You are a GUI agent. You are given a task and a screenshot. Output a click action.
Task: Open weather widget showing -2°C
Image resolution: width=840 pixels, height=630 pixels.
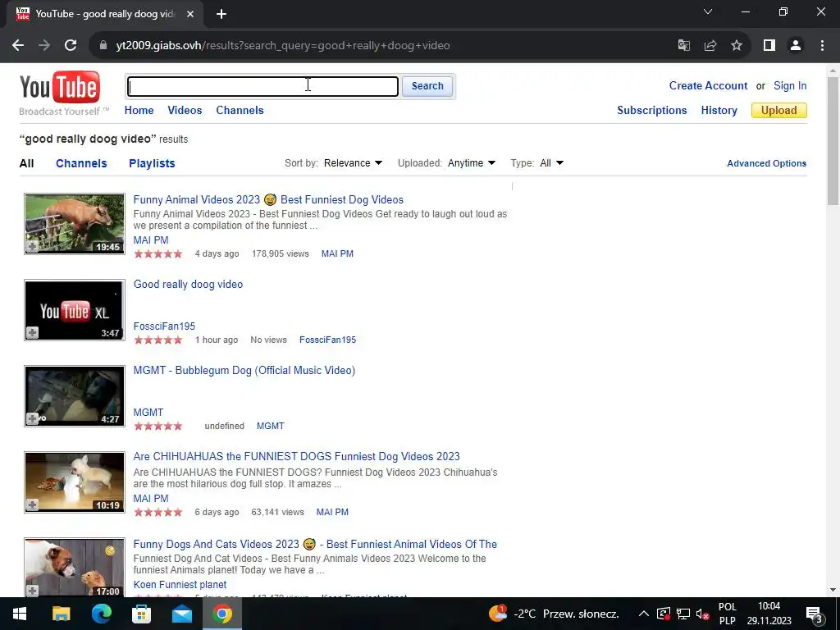[x=554, y=614]
